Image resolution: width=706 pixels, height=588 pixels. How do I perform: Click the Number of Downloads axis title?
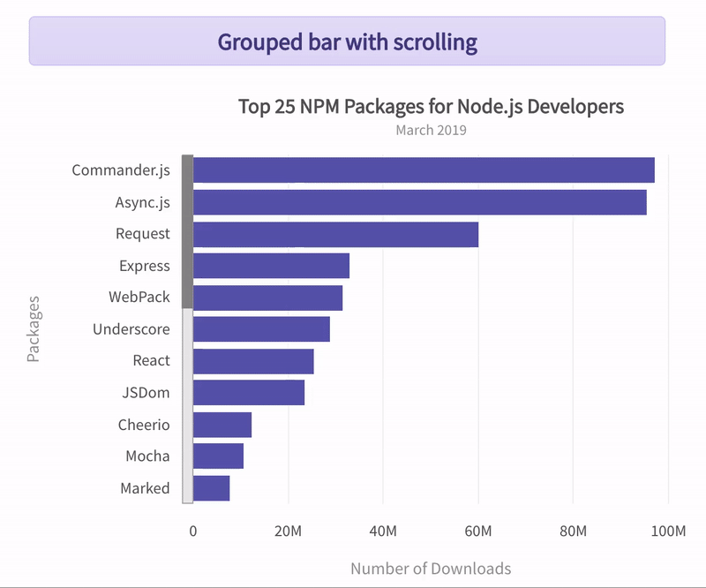tap(431, 568)
